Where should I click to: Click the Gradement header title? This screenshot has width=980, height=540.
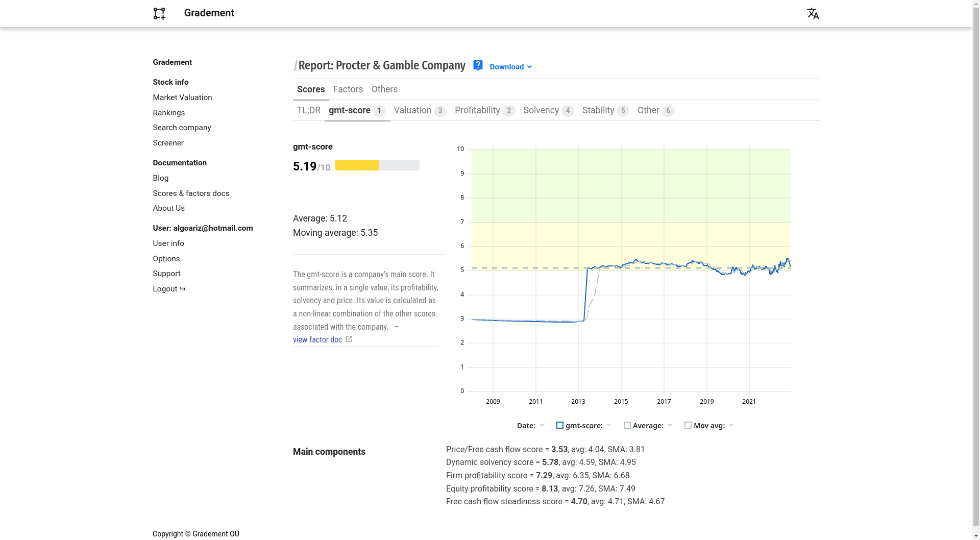pyautogui.click(x=209, y=13)
